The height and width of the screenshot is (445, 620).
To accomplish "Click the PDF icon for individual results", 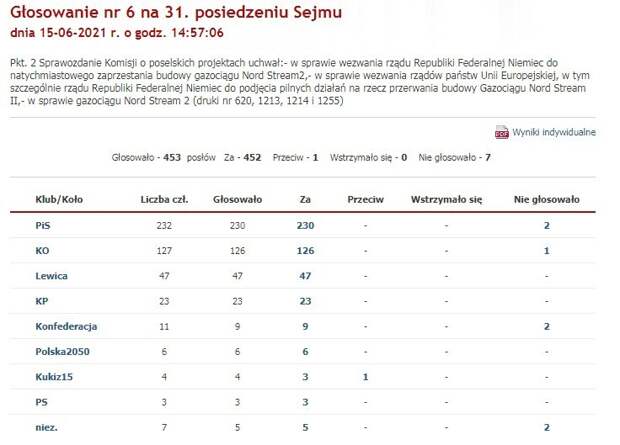I will point(501,132).
